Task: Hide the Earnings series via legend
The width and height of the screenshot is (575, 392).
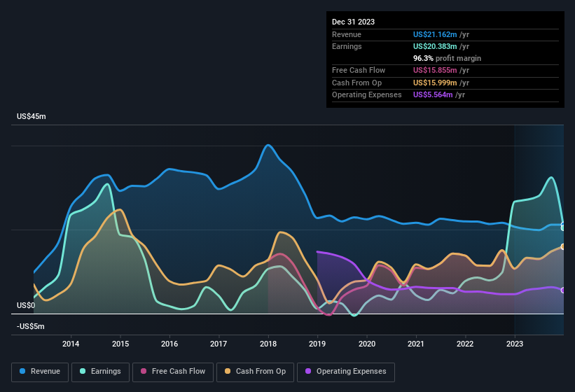Action: coord(100,372)
